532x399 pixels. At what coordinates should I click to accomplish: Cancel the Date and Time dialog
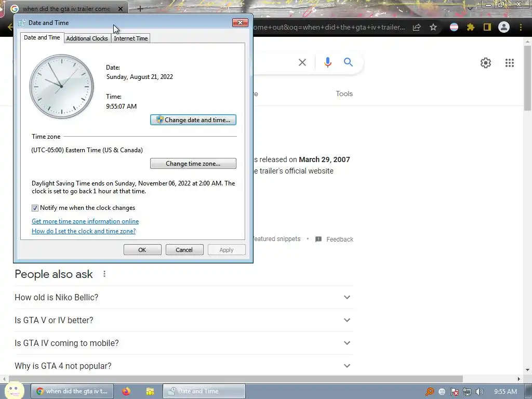(x=184, y=250)
